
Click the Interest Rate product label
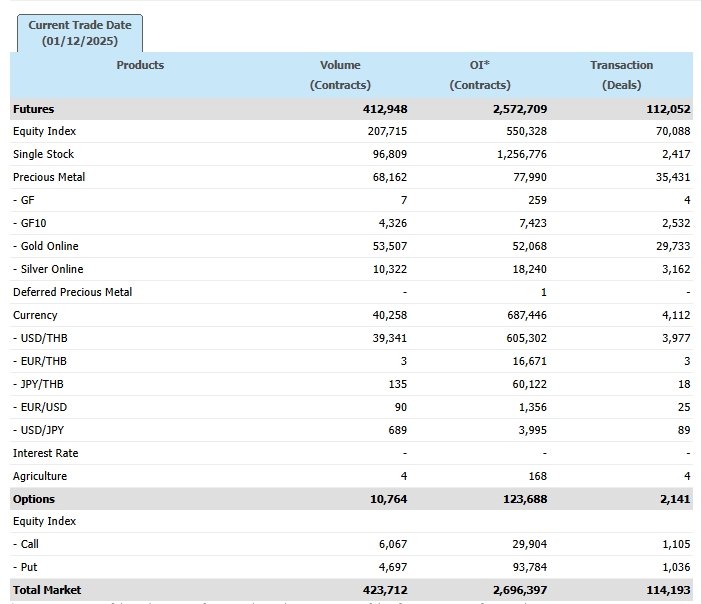tap(45, 453)
